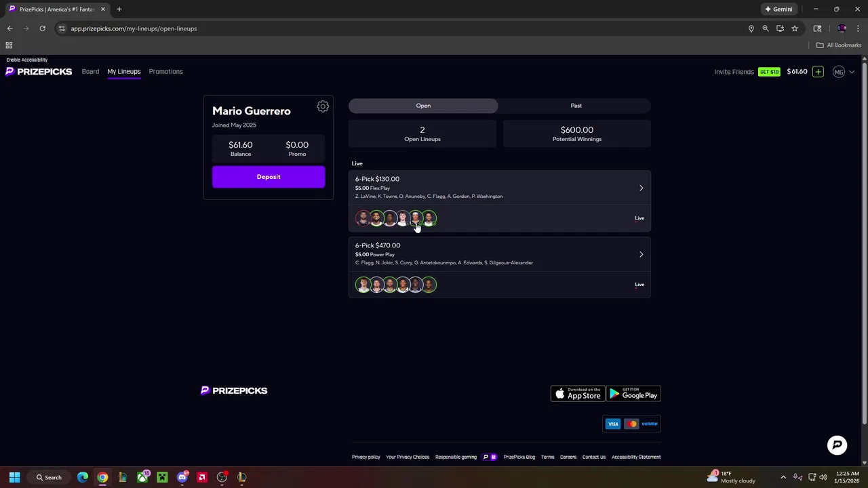868x488 pixels.
Task: Open the Promotions tab
Action: point(166,71)
